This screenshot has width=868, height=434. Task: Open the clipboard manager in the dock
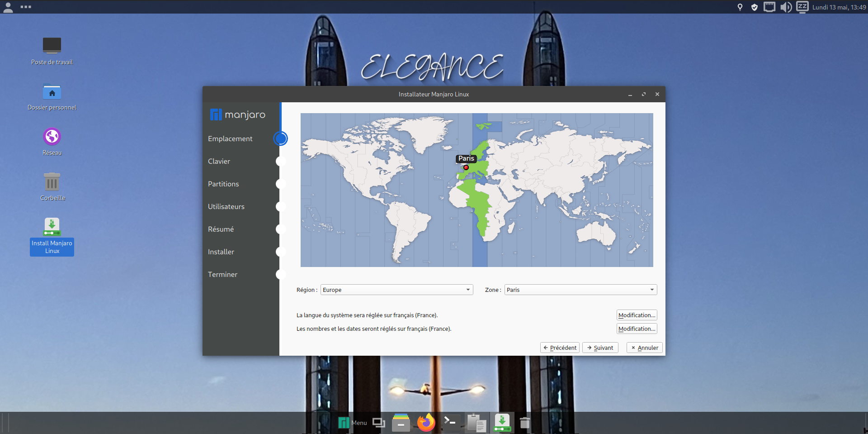coord(476,423)
